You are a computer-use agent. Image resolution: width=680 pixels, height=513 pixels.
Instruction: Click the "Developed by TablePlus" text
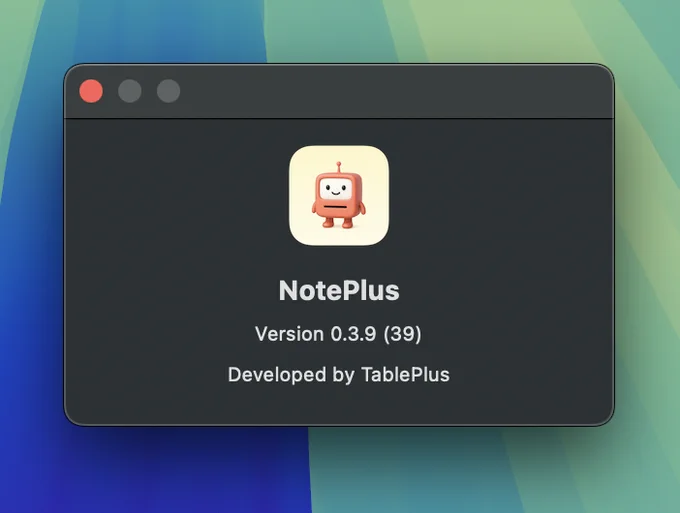coord(339,375)
